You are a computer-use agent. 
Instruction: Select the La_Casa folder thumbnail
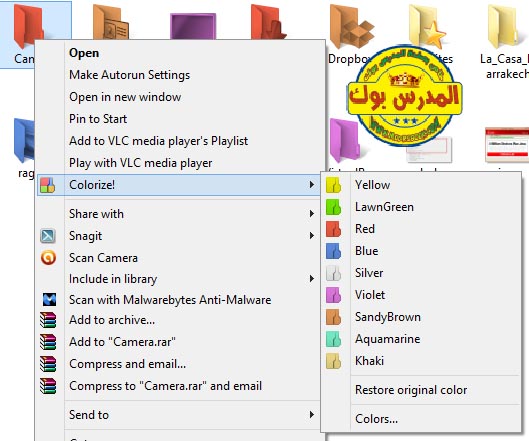[504, 27]
